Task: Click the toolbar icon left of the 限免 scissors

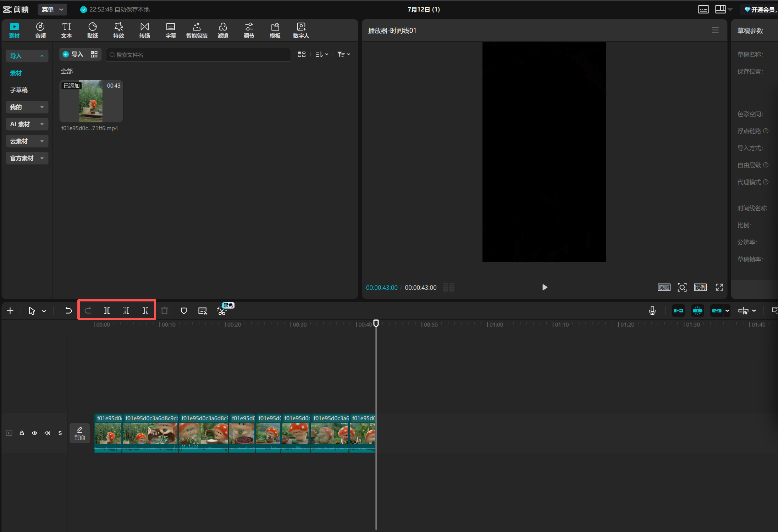Action: click(x=203, y=311)
